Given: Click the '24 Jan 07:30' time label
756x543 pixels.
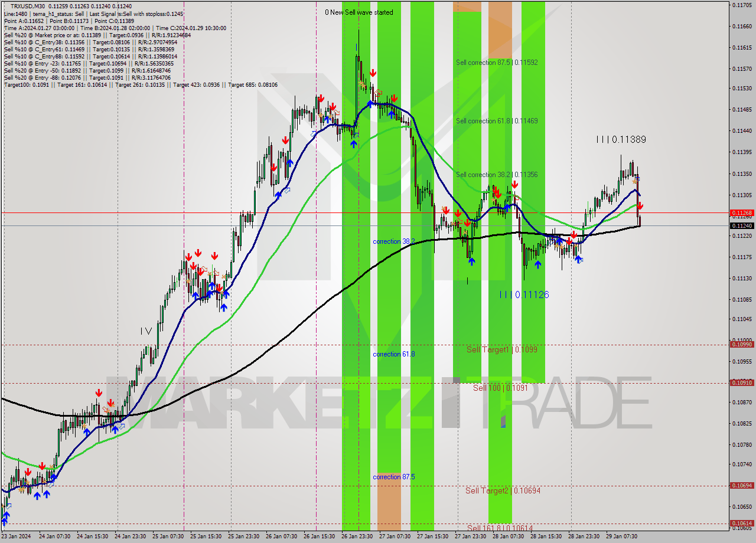Looking at the screenshot, I should tap(54, 537).
